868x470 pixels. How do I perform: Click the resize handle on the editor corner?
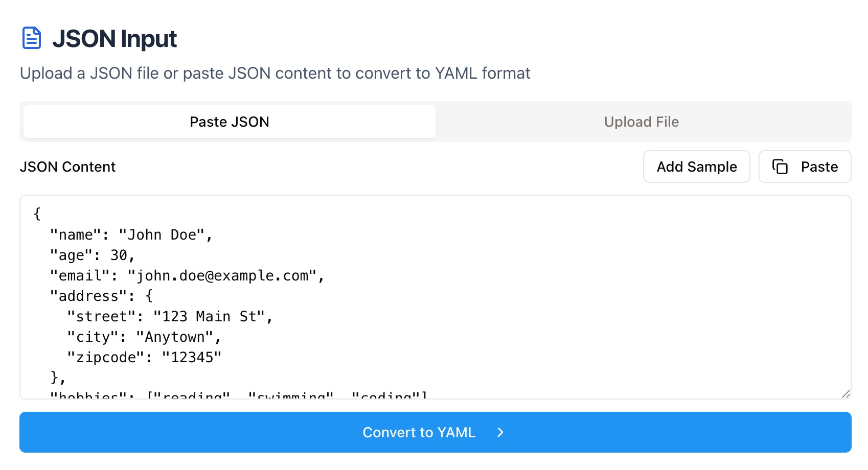pos(846,392)
